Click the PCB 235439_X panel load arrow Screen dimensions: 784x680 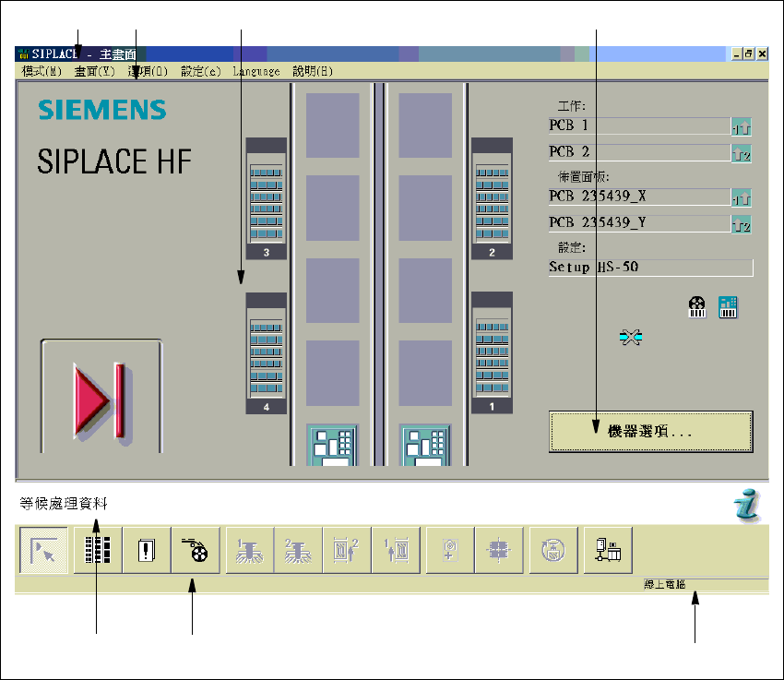coord(741,198)
